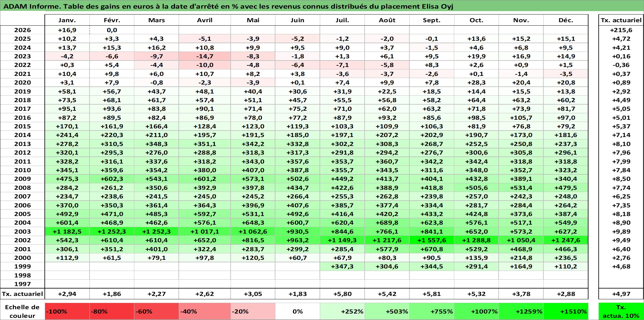
Task: Select the 2026 row label
Action: point(23,30)
